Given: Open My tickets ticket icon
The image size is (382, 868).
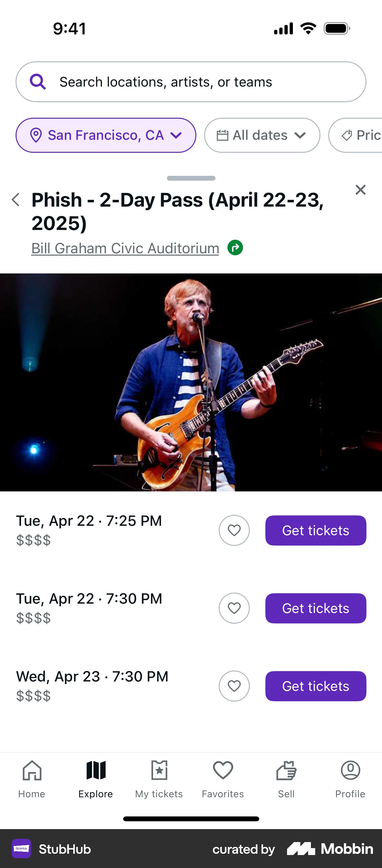Looking at the screenshot, I should click(x=158, y=771).
